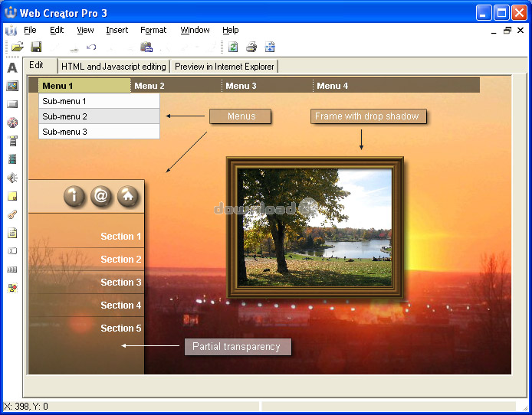Select the Sound speaker tool

coord(12,178)
